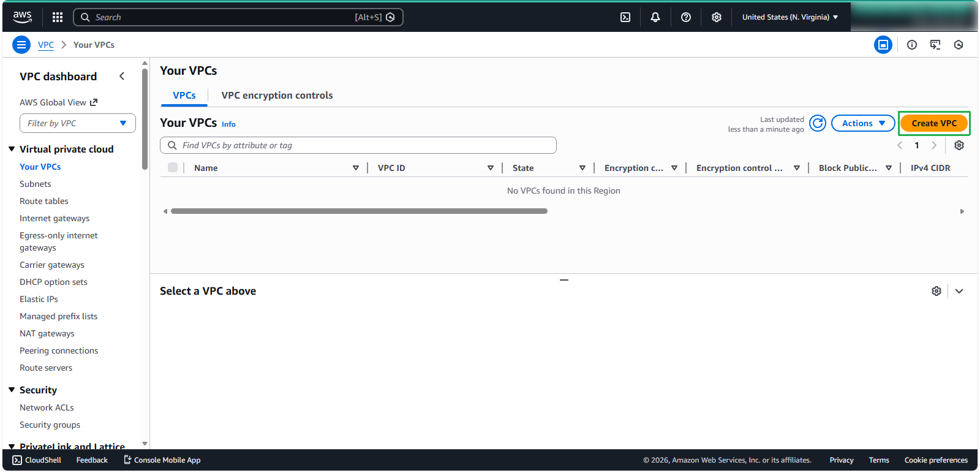Click the VPC breadcrumb link
This screenshot has height=473, width=980.
pyautogui.click(x=46, y=45)
